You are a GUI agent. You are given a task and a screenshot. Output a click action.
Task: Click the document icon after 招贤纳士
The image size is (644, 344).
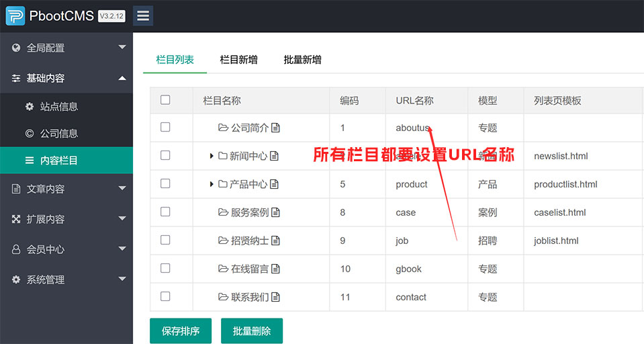(x=275, y=241)
